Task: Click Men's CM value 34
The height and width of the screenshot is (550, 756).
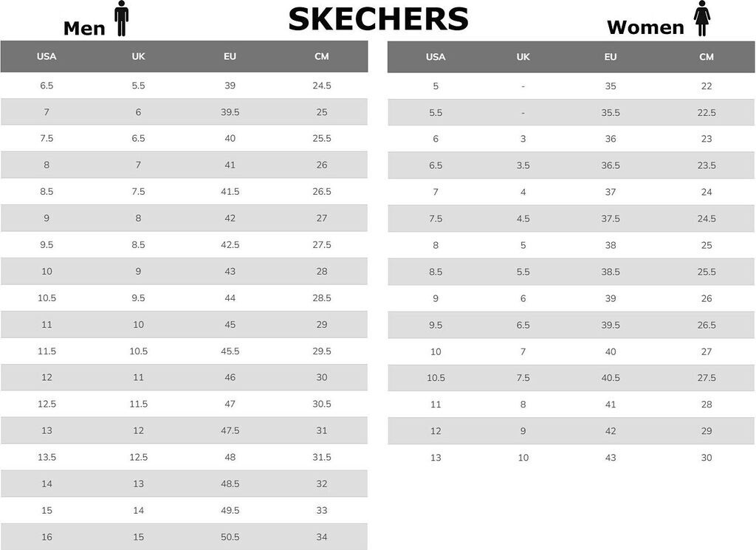Action: [x=322, y=537]
